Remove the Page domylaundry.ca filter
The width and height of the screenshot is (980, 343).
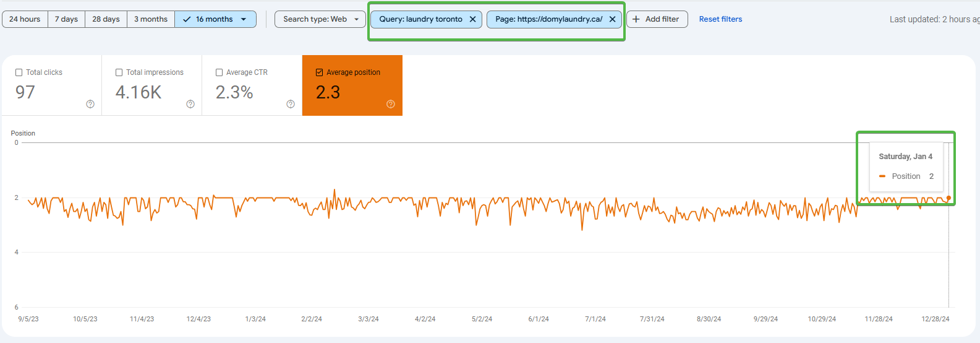(x=612, y=19)
